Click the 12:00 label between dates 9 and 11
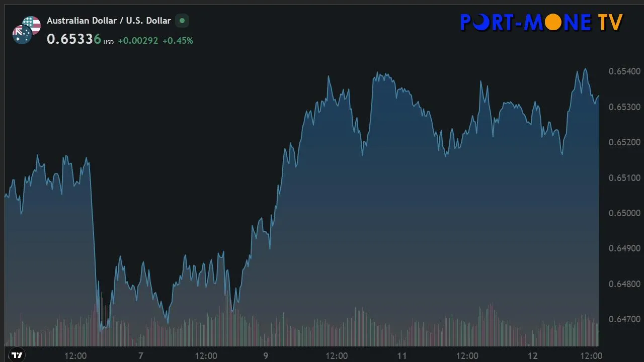 pos(337,356)
